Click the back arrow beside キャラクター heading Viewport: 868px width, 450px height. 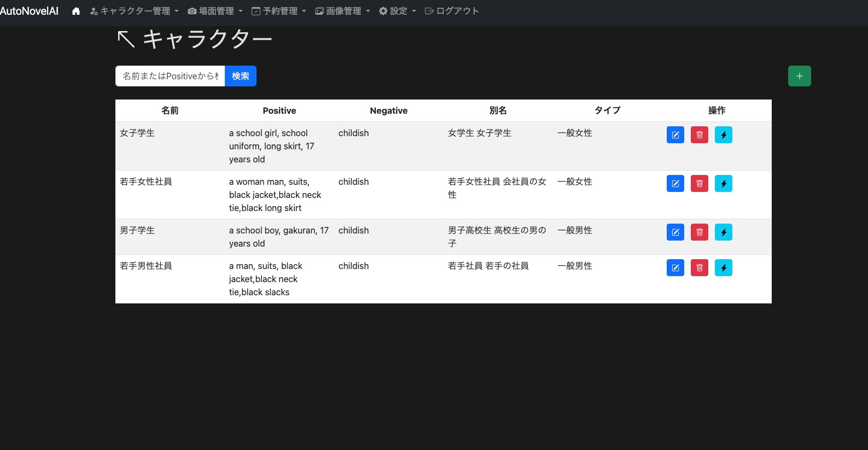click(126, 39)
